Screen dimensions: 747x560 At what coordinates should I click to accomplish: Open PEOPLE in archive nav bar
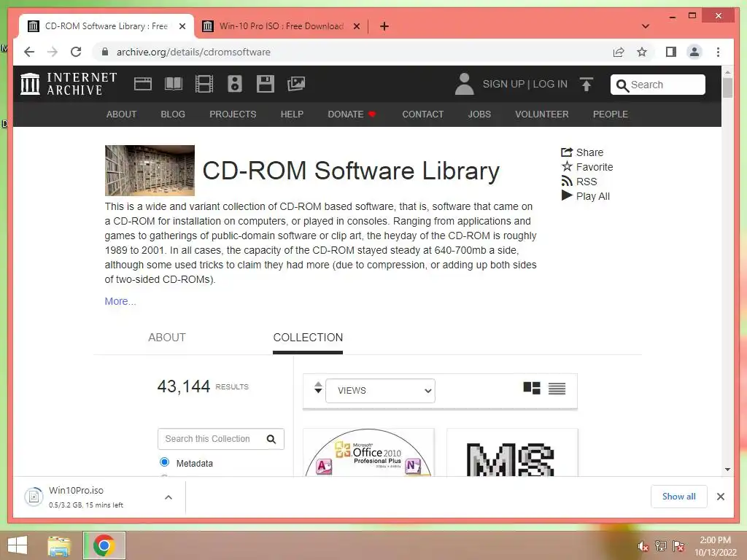coord(611,114)
